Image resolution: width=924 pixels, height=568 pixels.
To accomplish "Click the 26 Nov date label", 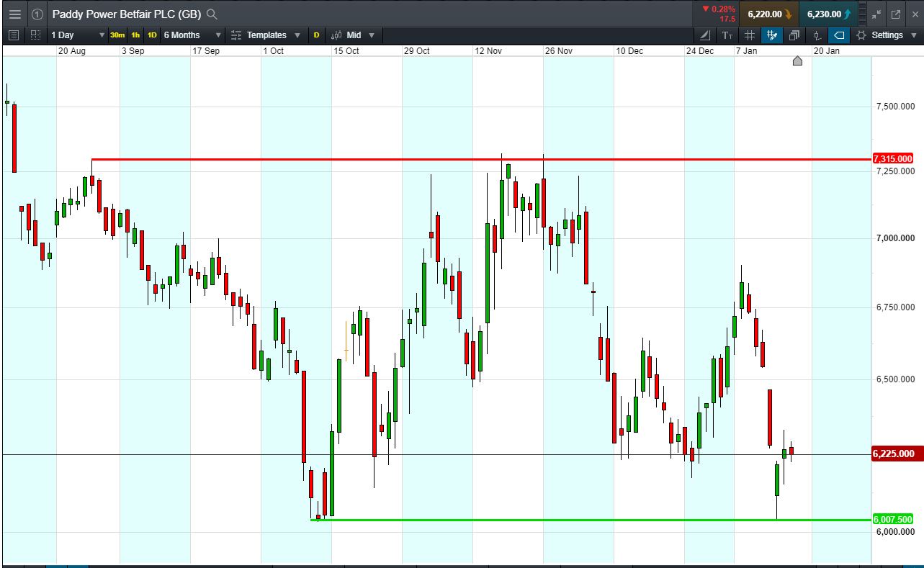I will coord(559,51).
